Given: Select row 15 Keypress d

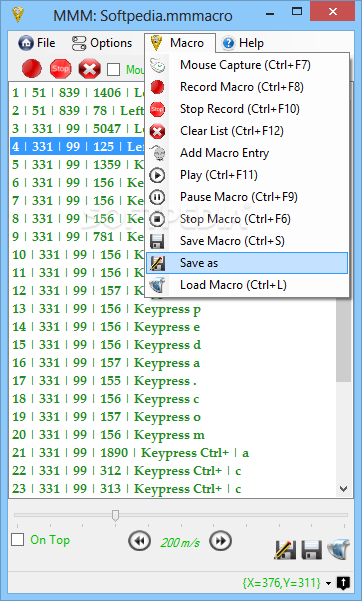Looking at the screenshot, I should 173,345.
